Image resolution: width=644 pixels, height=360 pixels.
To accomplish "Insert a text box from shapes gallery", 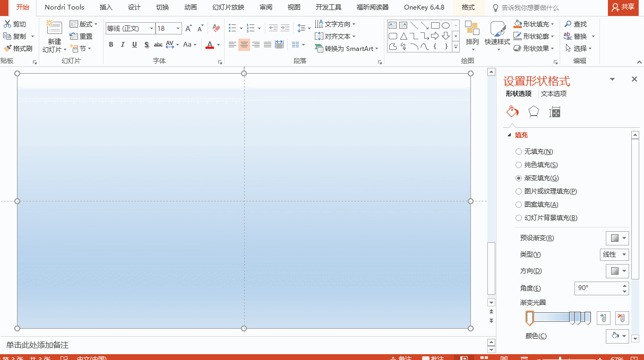I will point(392,25).
